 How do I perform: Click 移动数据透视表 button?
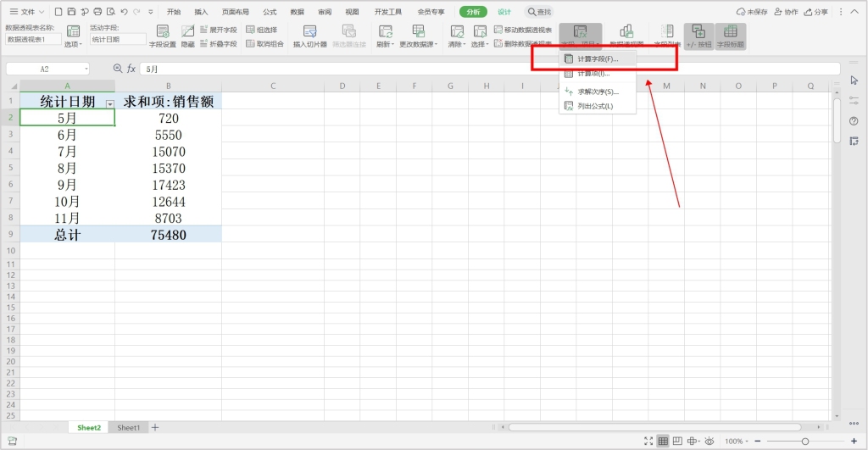click(x=523, y=30)
